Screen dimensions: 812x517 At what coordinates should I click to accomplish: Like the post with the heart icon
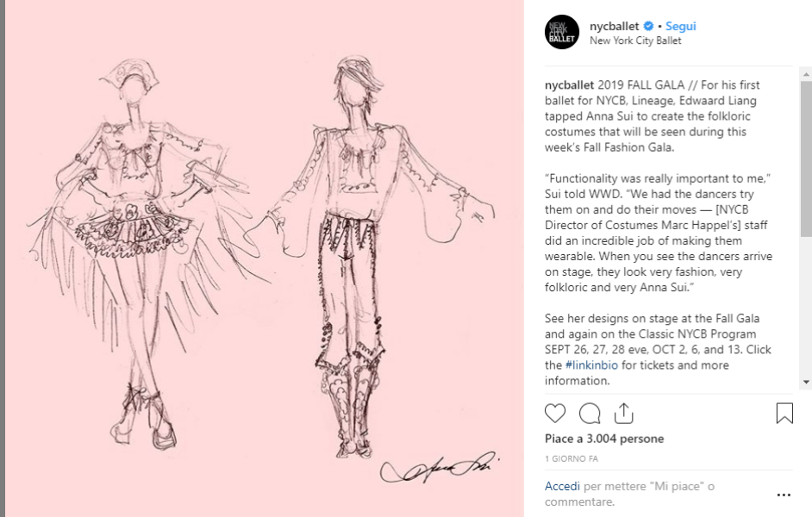554,414
